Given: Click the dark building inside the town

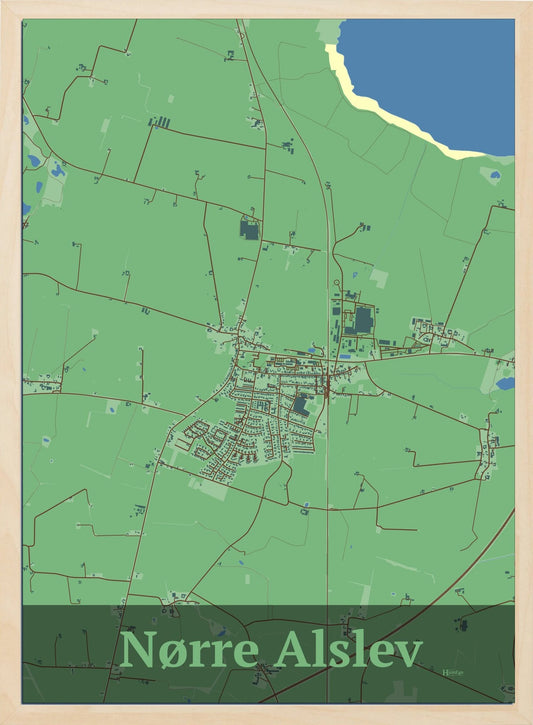Looking at the screenshot, I should point(300,406).
